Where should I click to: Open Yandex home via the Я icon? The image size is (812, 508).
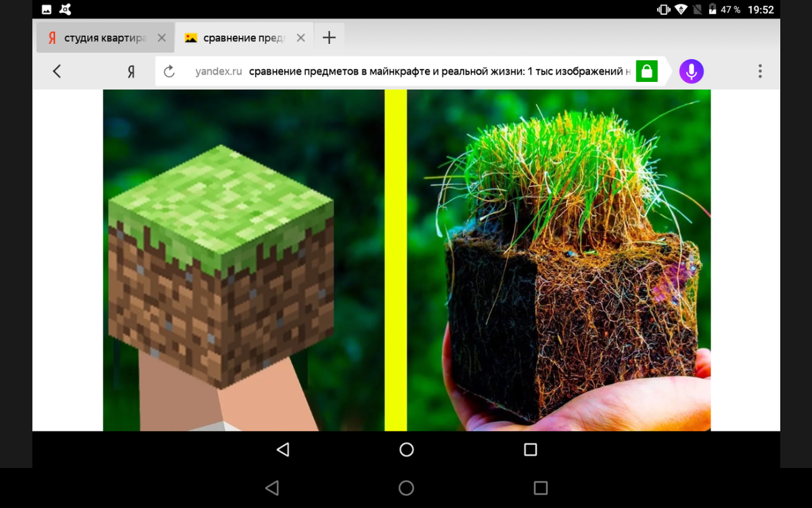point(131,72)
